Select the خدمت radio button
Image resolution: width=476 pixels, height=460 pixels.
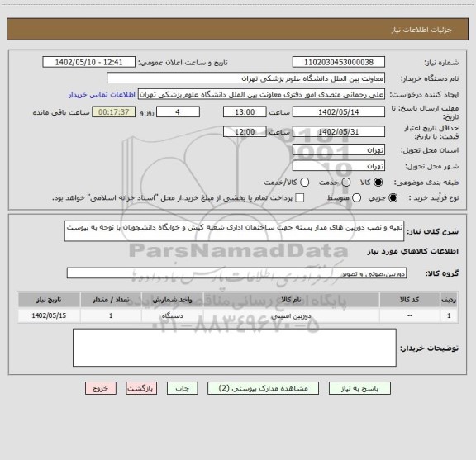[346, 182]
